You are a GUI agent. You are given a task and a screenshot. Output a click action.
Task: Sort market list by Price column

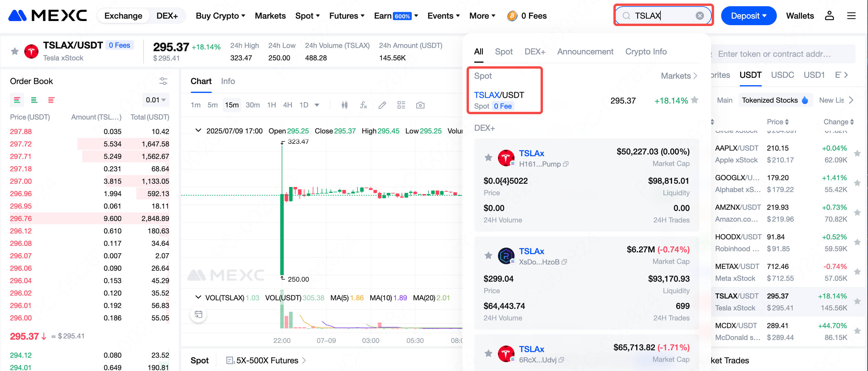(777, 122)
